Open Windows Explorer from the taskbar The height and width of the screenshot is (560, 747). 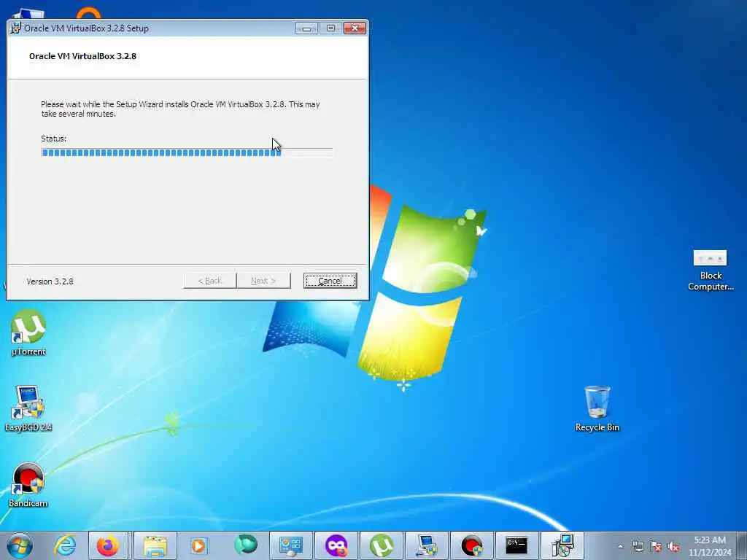(155, 545)
